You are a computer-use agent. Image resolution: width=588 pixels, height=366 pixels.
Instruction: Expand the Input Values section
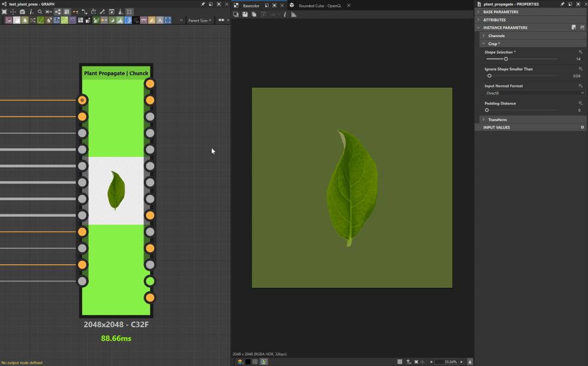coord(496,127)
